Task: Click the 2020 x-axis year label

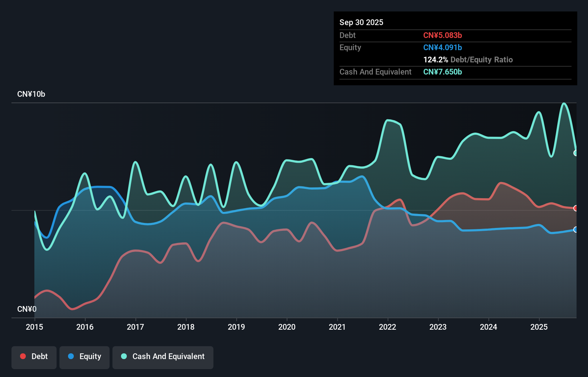Action: tap(287, 327)
